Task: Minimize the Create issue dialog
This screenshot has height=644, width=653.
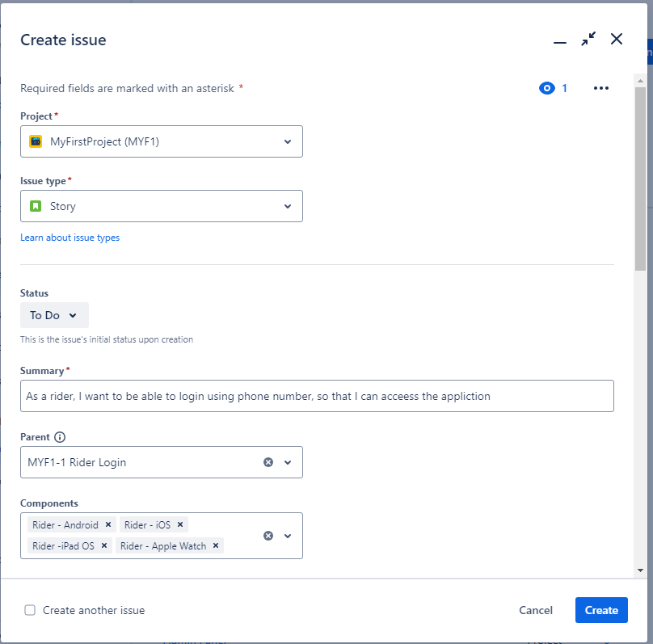Action: 559,40
